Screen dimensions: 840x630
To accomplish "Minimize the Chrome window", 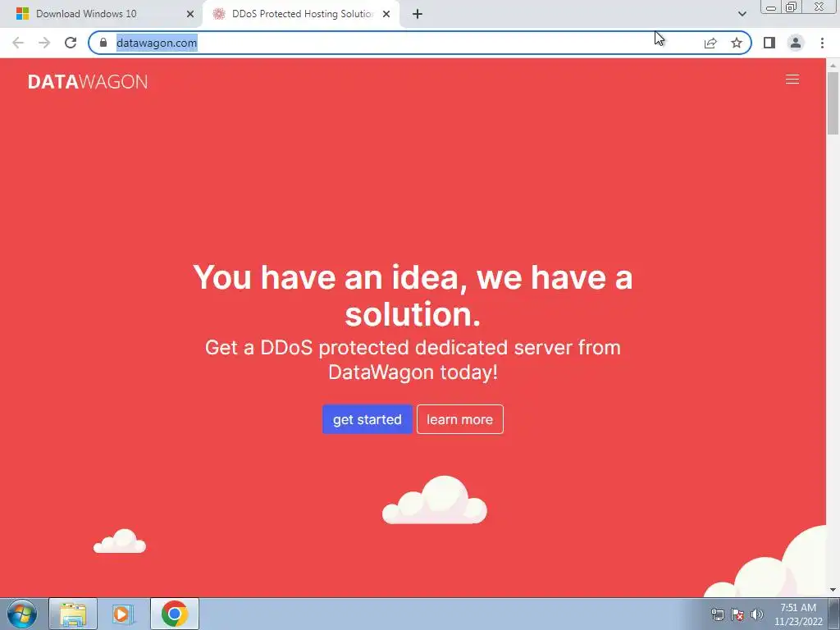I will pyautogui.click(x=771, y=7).
